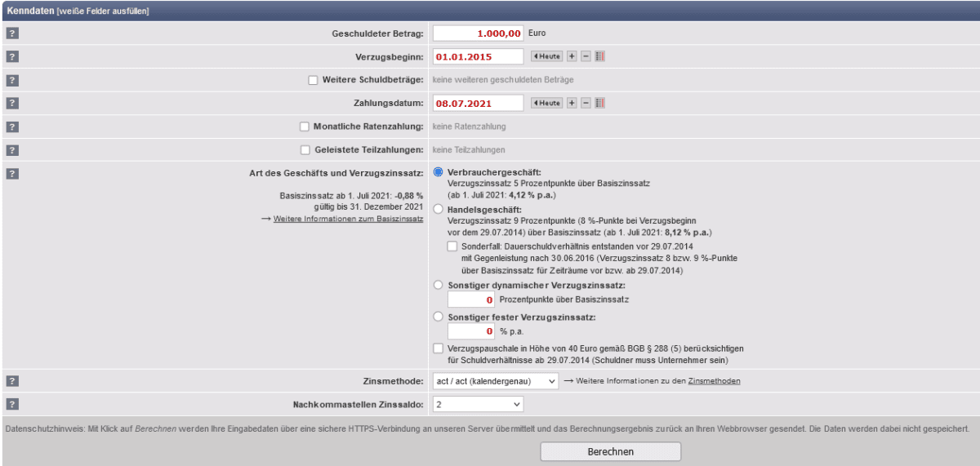980x466 pixels.
Task: Tick Monatliche Ratenzahlung checkbox
Action: pyautogui.click(x=305, y=126)
